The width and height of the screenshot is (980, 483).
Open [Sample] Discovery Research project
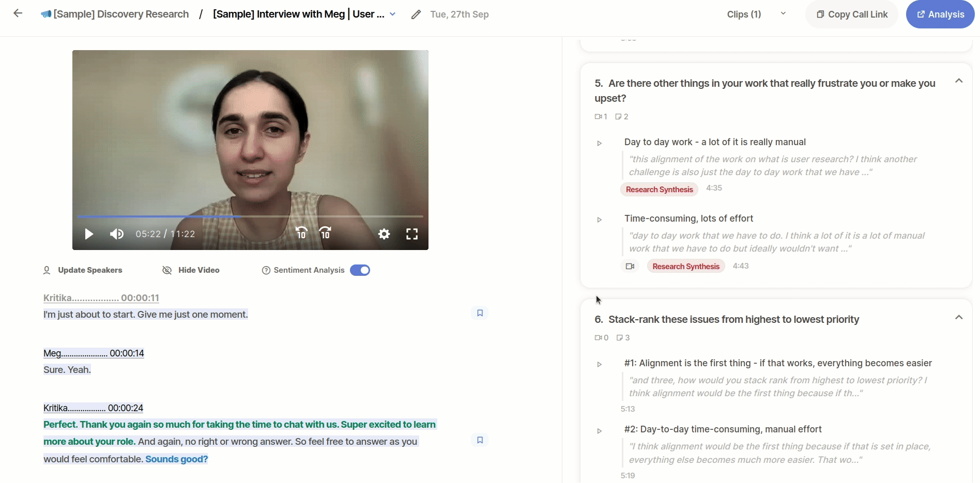click(121, 14)
